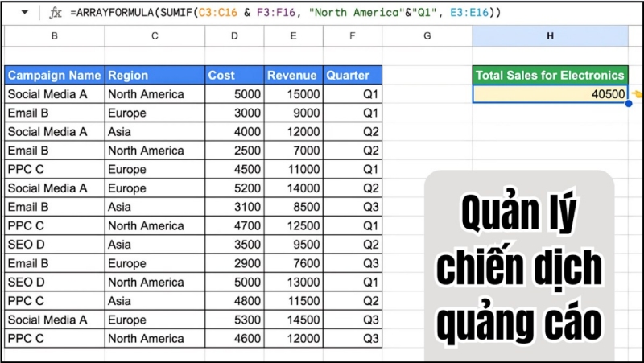
Task: Select column C header
Action: [x=155, y=36]
